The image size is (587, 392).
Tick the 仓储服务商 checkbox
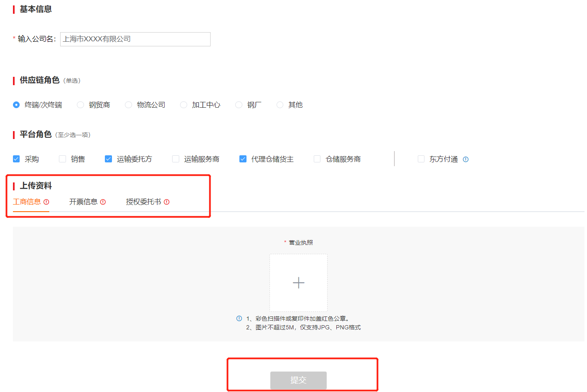tap(317, 159)
